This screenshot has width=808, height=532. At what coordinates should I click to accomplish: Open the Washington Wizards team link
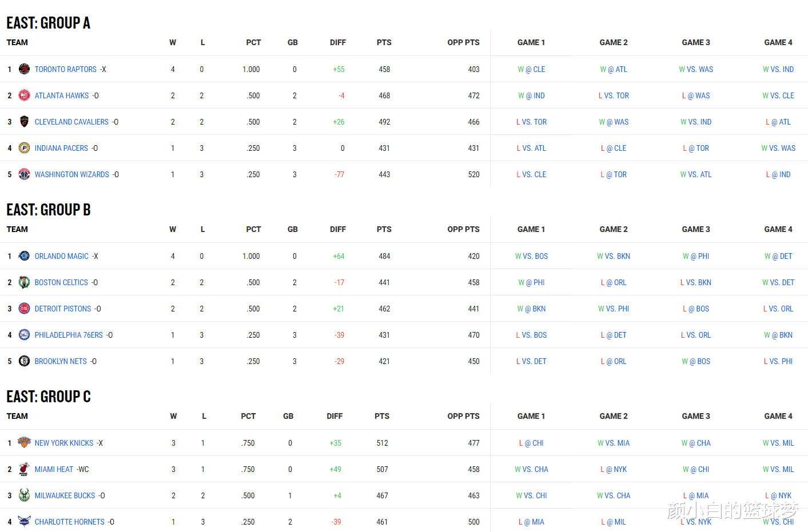72,174
